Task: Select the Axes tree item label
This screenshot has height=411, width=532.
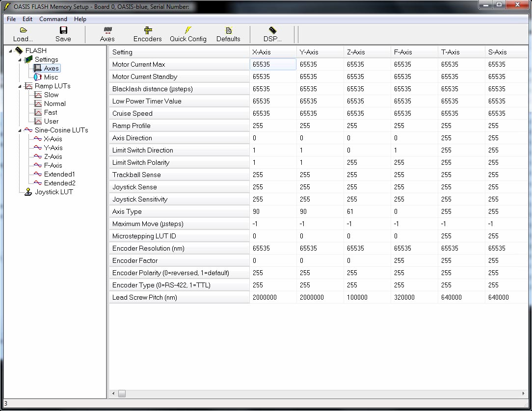Action: tap(51, 68)
